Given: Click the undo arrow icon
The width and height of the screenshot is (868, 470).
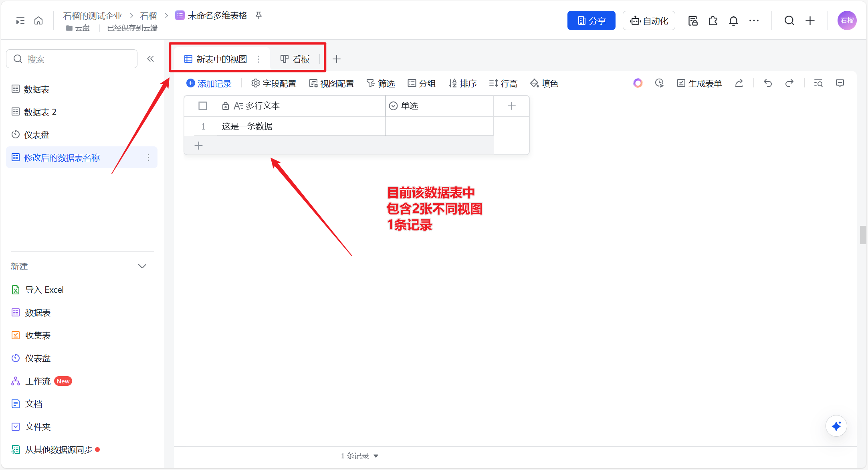Looking at the screenshot, I should pyautogui.click(x=767, y=83).
